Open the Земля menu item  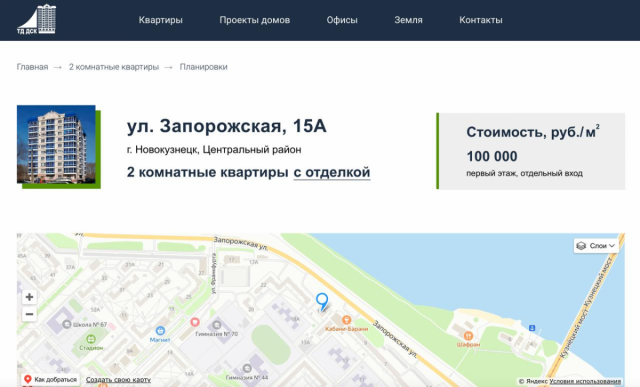[408, 20]
